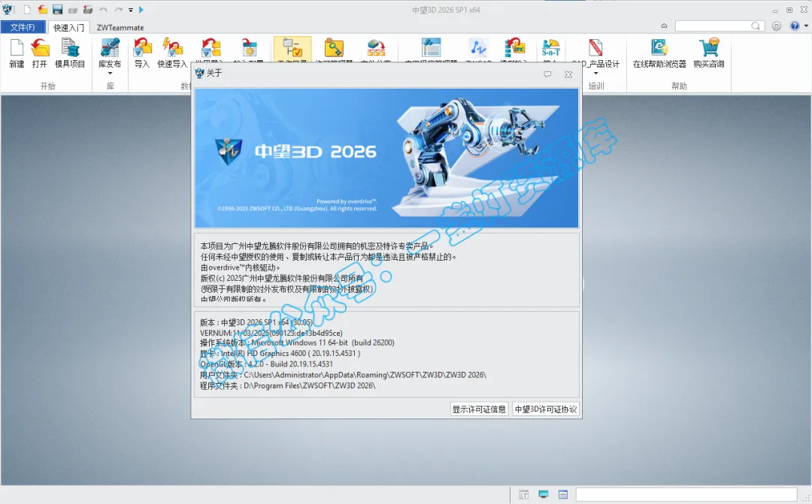Switch to the ZWTeammate ribbon tab
Image resolution: width=812 pixels, height=504 pixels.
[120, 28]
